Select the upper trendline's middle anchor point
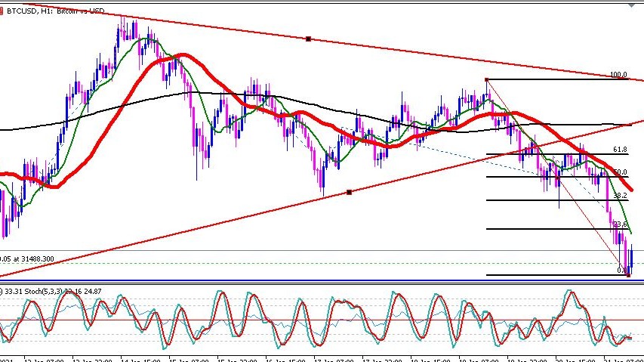644x362 pixels. (x=309, y=39)
